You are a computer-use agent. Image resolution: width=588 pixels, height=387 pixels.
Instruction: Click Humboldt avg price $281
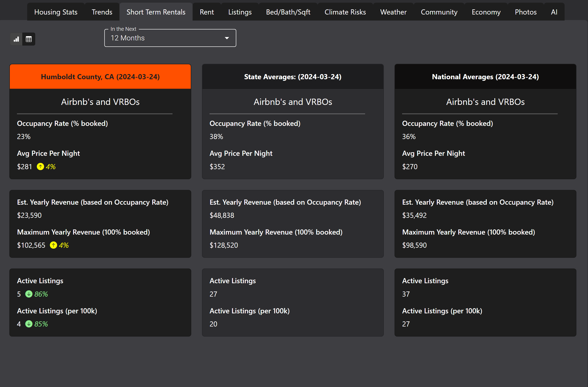tap(25, 166)
